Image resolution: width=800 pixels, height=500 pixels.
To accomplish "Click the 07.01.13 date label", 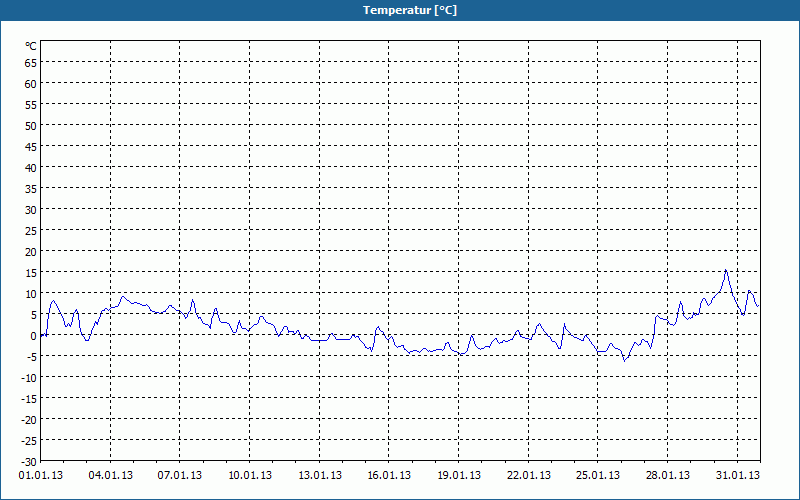I will [180, 475].
